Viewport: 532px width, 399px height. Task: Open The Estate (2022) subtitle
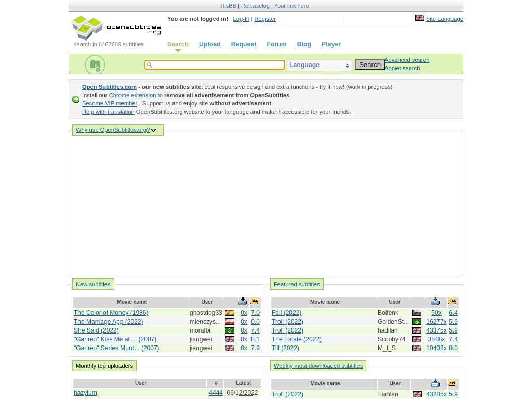click(x=297, y=339)
